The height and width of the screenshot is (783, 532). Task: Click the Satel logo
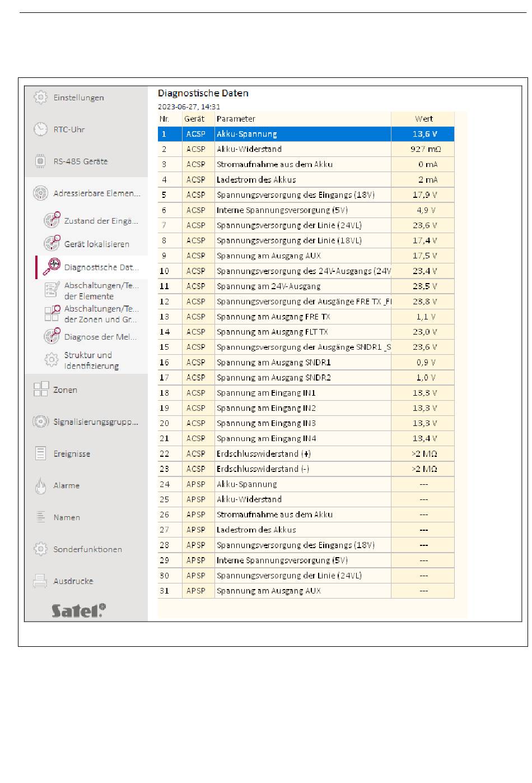coord(78,610)
